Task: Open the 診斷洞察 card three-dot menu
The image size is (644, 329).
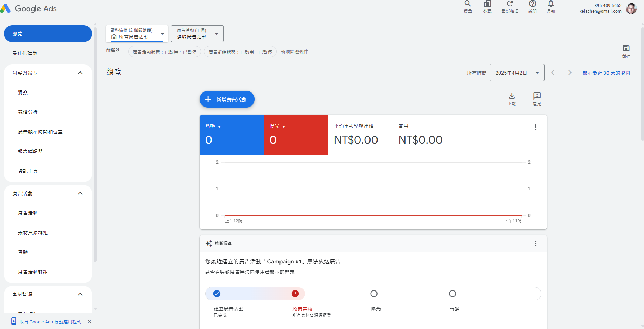Action: (x=535, y=244)
